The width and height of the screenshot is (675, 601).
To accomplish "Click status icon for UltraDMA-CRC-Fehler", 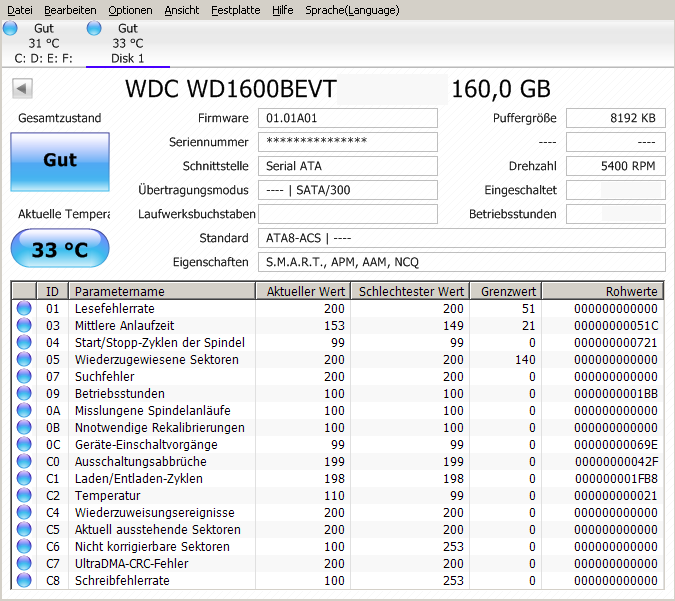I will [x=24, y=563].
